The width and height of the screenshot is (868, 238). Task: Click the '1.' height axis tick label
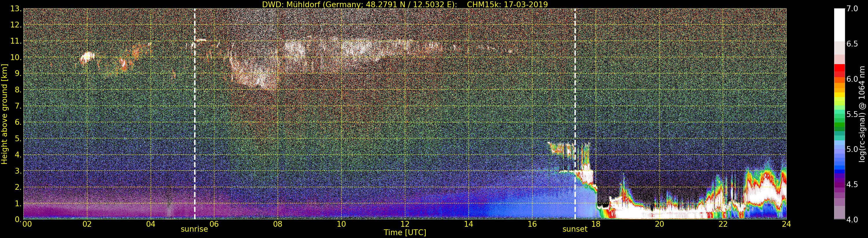point(18,203)
